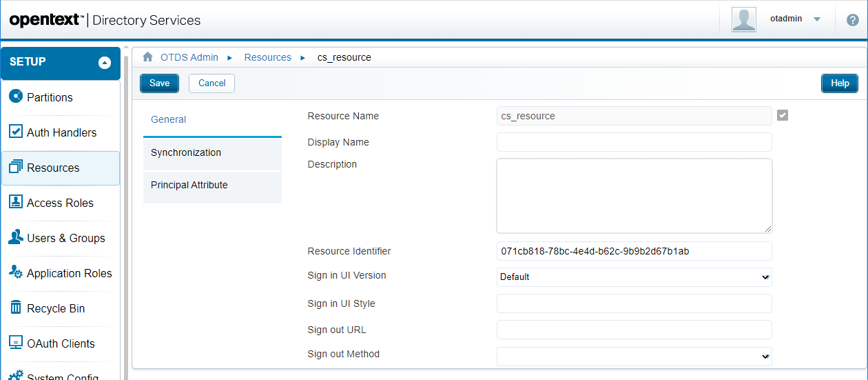
Task: Click the Application Roles icon
Action: [x=16, y=272]
